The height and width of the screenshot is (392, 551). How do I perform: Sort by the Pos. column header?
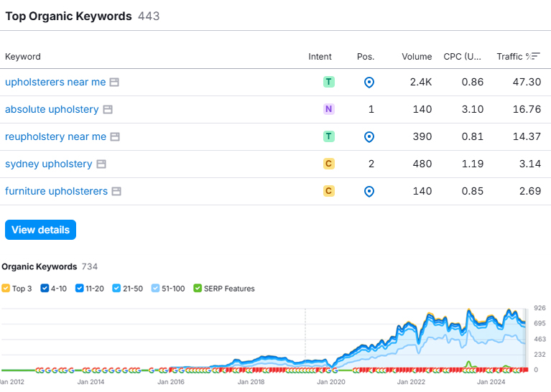click(366, 57)
